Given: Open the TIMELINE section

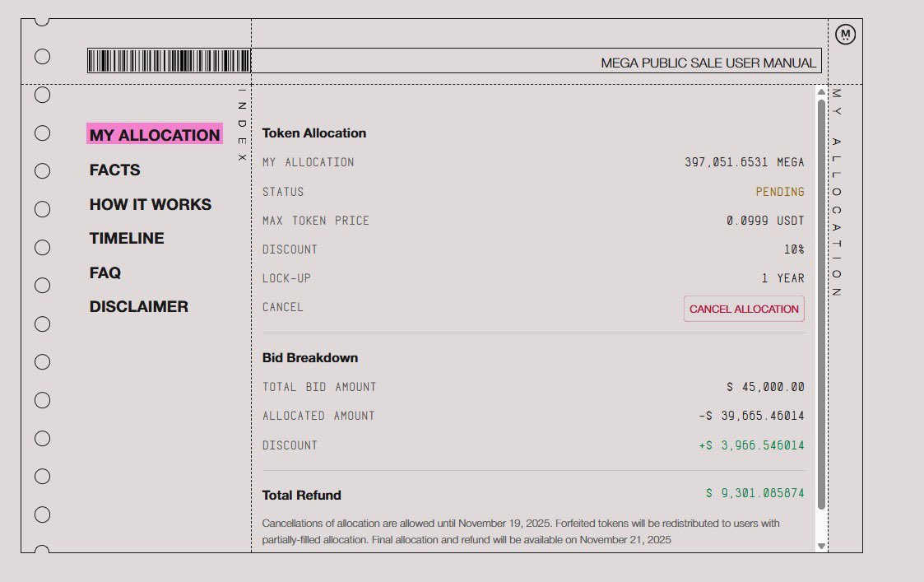Looking at the screenshot, I should point(127,238).
